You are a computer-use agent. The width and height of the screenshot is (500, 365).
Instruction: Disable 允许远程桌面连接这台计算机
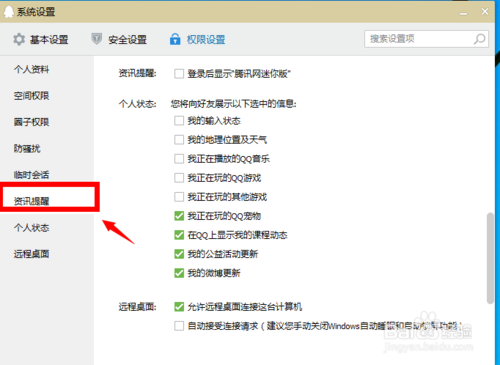pos(179,307)
